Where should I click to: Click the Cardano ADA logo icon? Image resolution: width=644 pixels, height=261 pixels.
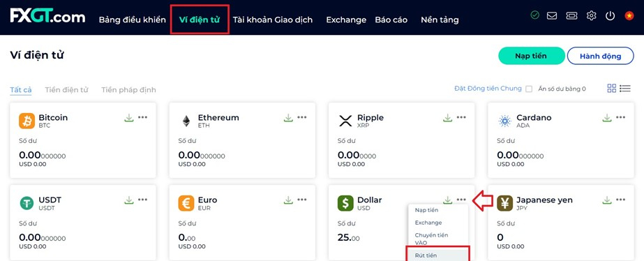coord(504,121)
